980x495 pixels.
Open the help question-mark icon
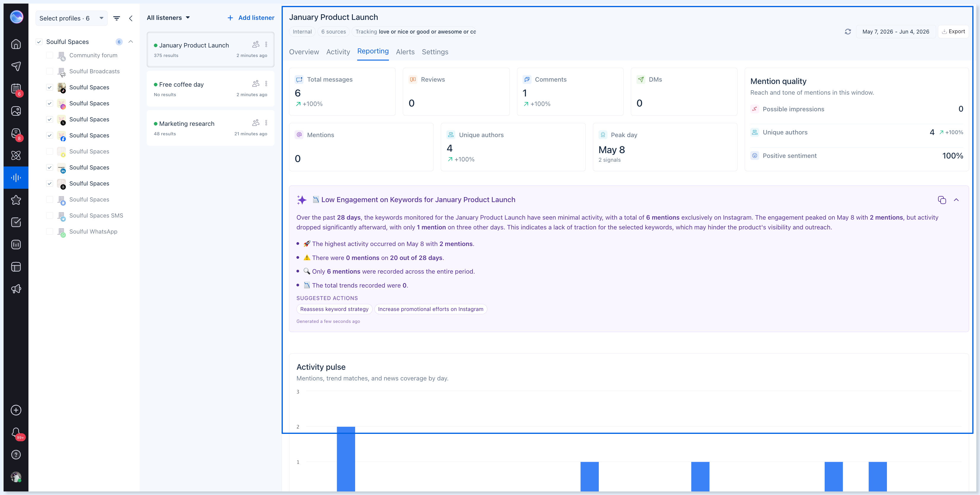(16, 455)
